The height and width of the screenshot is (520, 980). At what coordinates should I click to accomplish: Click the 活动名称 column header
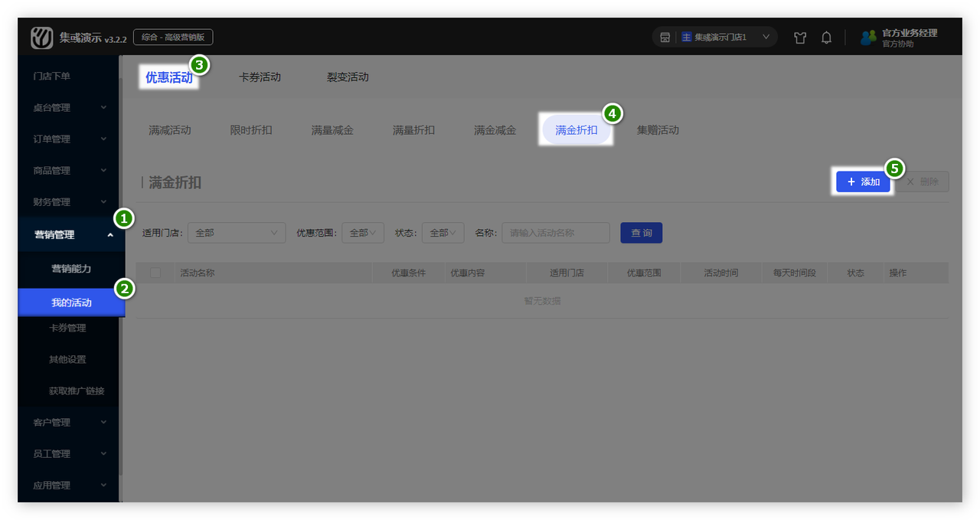(197, 273)
